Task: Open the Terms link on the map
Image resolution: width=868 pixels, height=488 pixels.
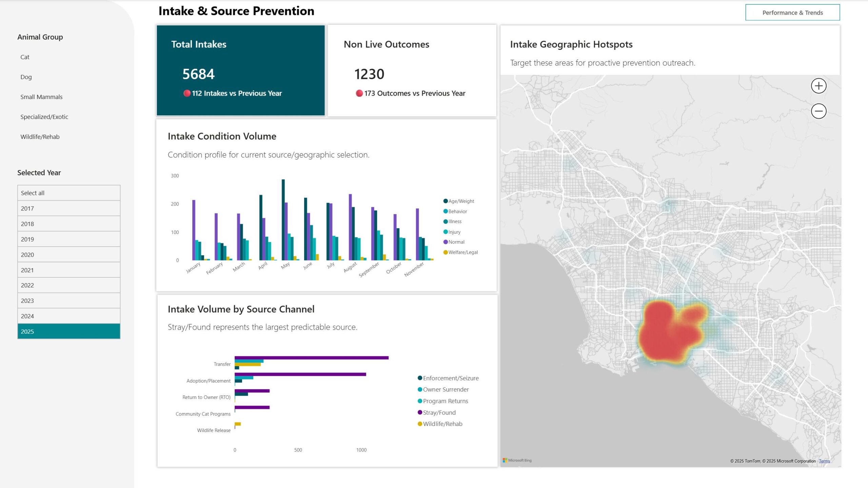Action: 824,461
